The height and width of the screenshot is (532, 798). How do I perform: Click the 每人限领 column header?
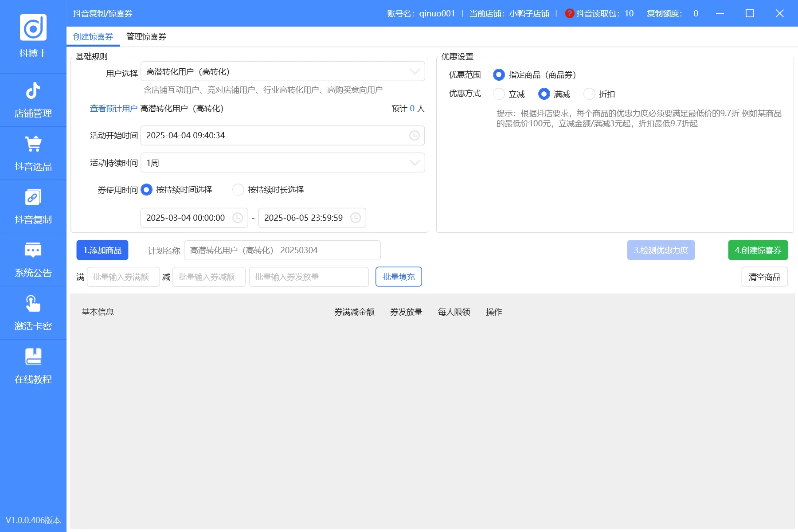coord(454,312)
